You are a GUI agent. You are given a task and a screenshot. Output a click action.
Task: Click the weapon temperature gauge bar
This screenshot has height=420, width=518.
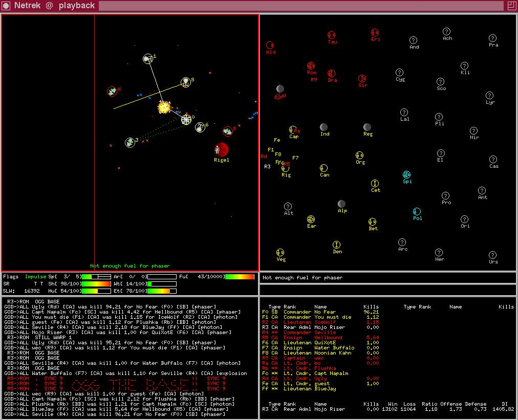tap(162, 284)
